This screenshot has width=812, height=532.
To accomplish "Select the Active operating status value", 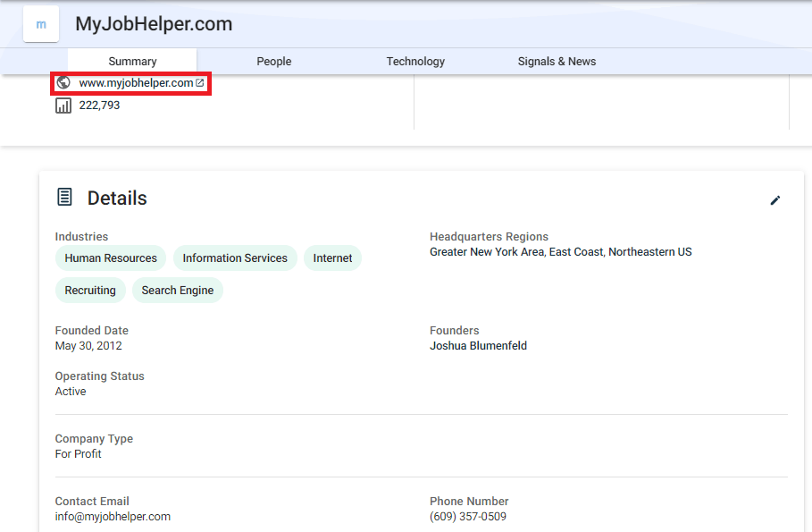I will (x=71, y=392).
